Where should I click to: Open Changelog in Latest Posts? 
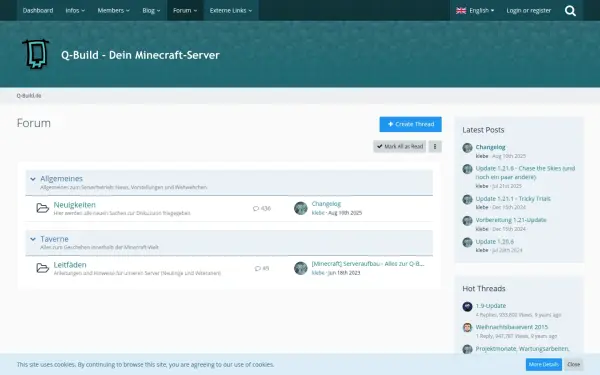pyautogui.click(x=490, y=147)
